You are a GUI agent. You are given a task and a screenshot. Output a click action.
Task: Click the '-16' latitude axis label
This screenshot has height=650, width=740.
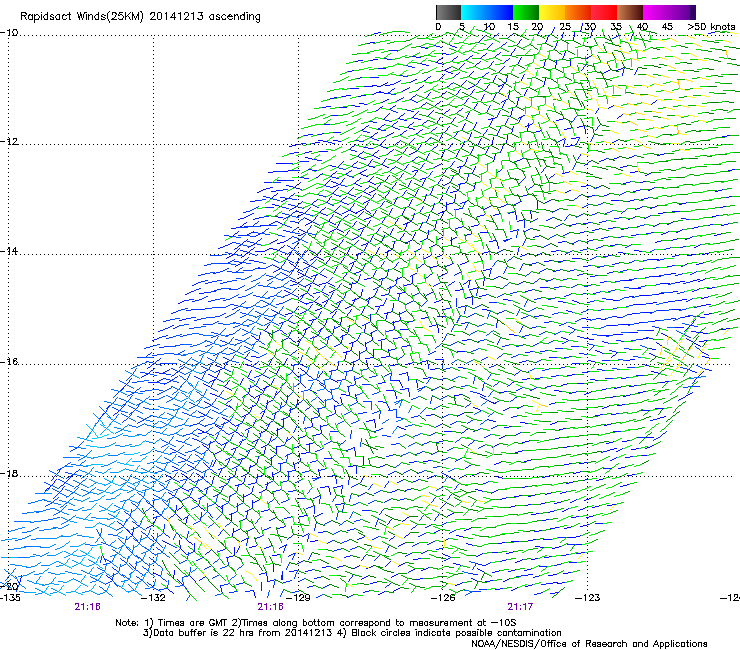[x=9, y=362]
